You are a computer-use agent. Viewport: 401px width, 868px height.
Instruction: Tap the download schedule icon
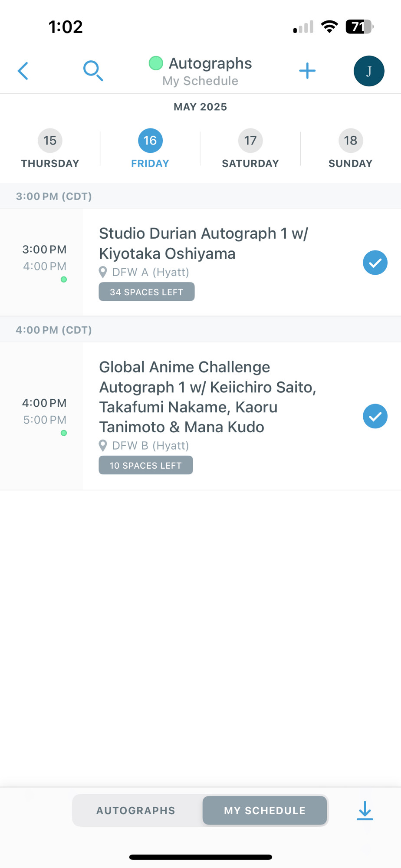(365, 810)
